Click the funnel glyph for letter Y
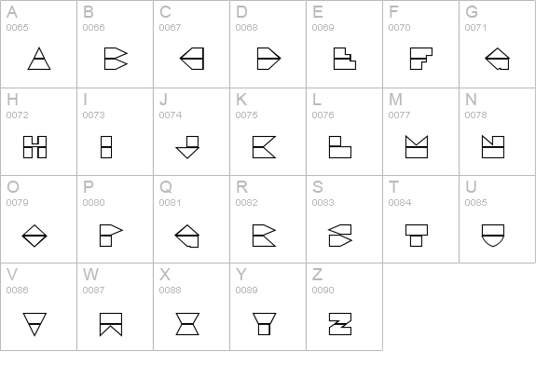 [264, 324]
